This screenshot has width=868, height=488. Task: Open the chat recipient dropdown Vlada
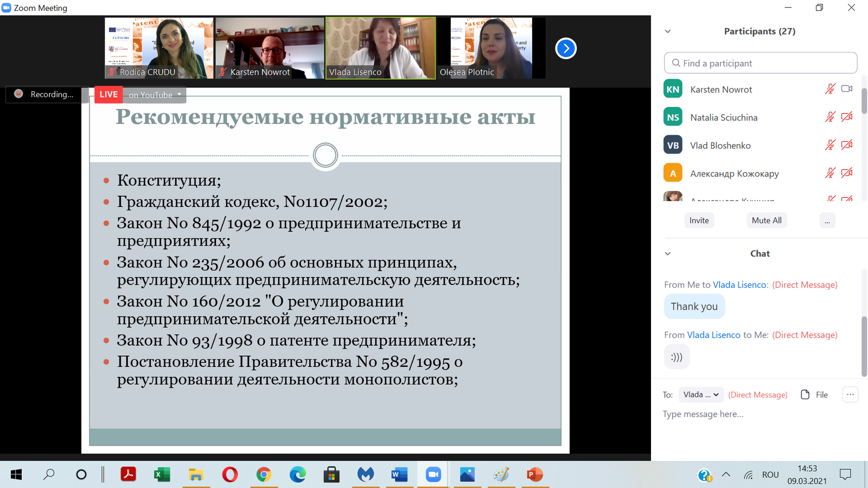(701, 395)
